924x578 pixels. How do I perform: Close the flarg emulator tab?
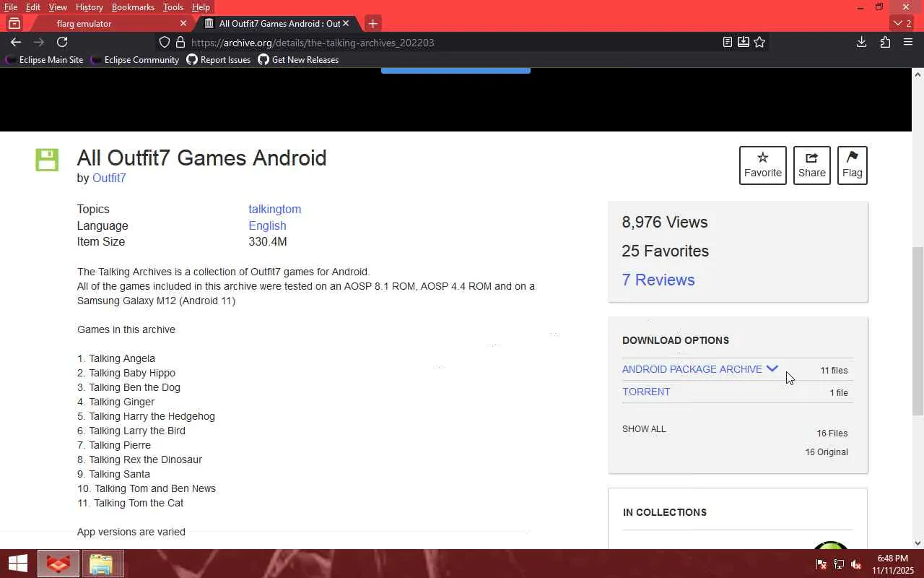[x=183, y=23]
